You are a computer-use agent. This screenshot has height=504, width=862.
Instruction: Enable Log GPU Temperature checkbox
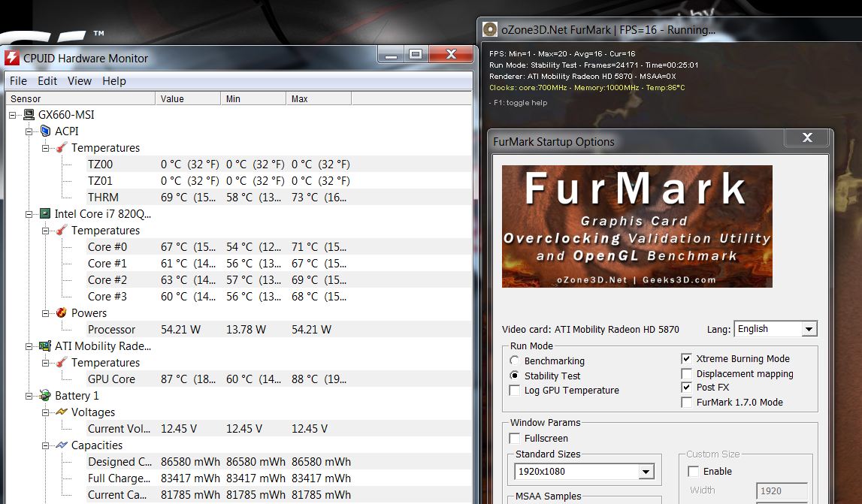point(515,391)
